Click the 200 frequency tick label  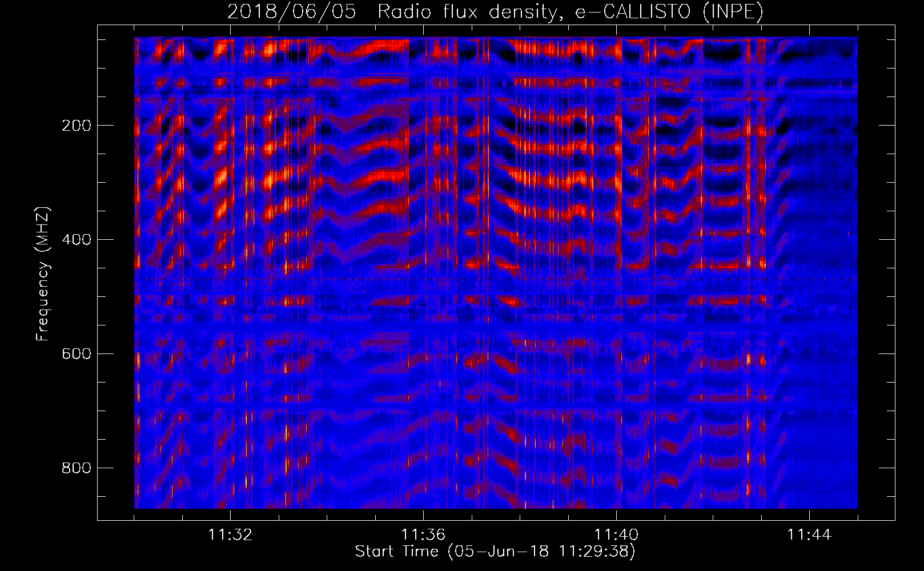[77, 126]
